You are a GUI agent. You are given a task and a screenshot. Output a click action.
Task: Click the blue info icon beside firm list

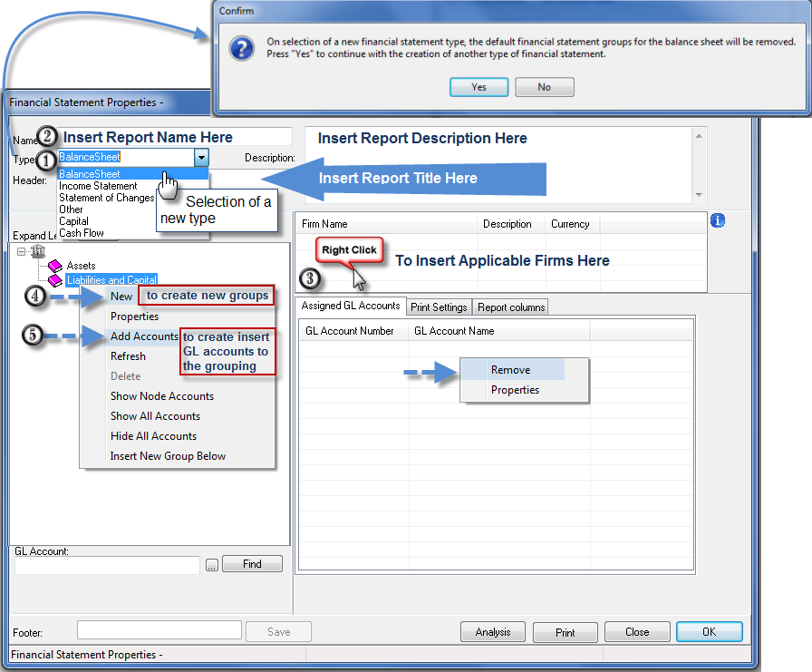click(717, 220)
